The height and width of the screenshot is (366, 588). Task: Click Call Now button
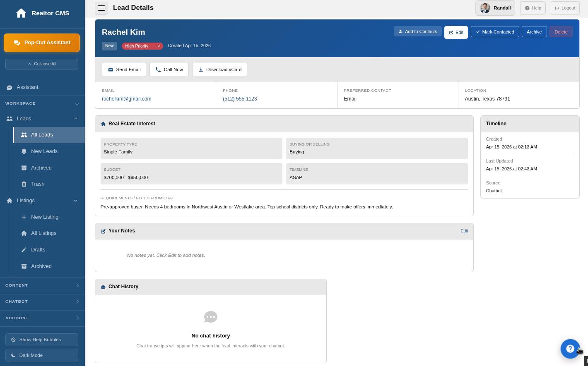(169, 69)
